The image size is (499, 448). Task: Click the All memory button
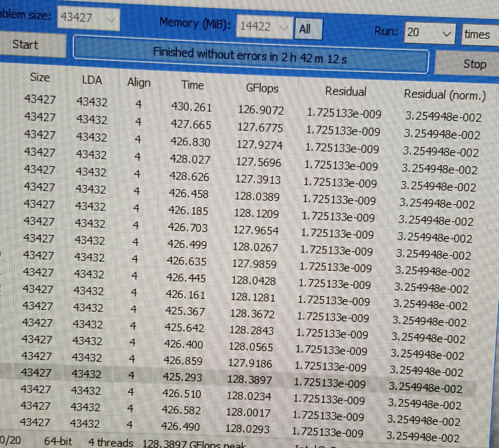point(308,29)
